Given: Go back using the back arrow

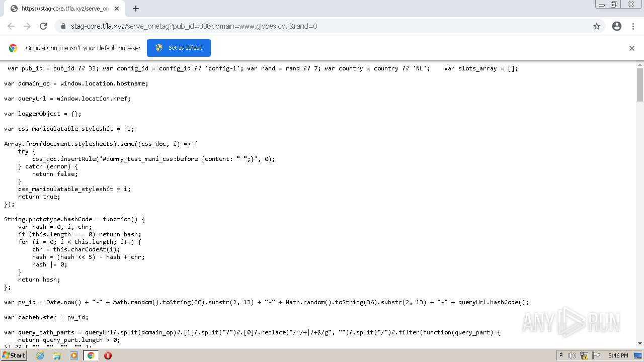Looking at the screenshot, I should (11, 26).
